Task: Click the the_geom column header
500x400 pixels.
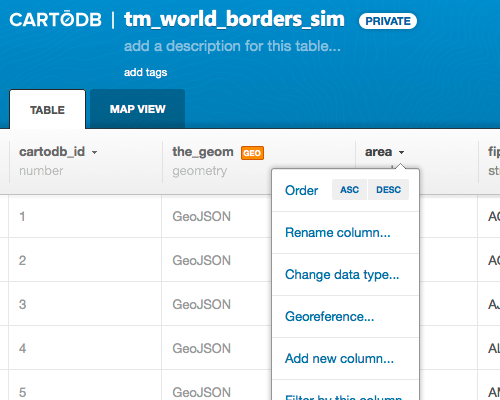Action: [x=203, y=152]
